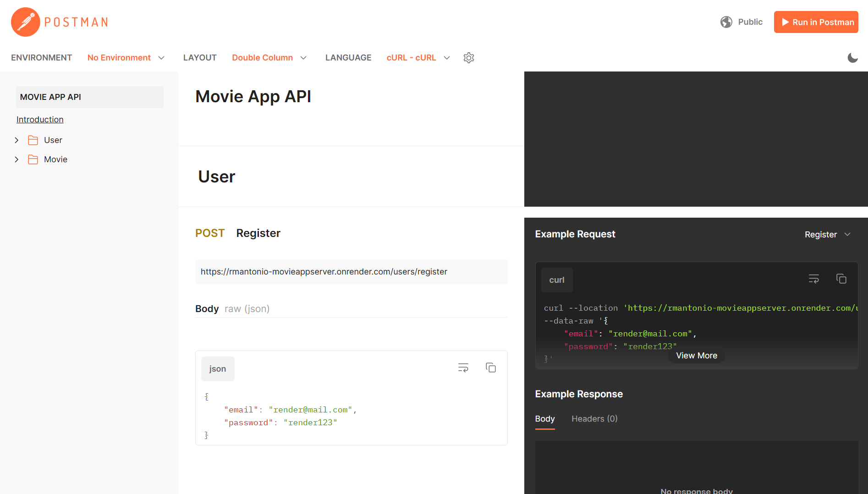The height and width of the screenshot is (494, 868).
Task: Toggle line wrapping on the JSON body
Action: [x=463, y=368]
